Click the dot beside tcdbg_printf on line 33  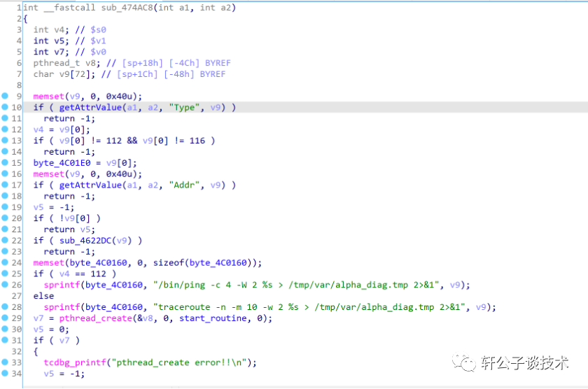coord(5,362)
